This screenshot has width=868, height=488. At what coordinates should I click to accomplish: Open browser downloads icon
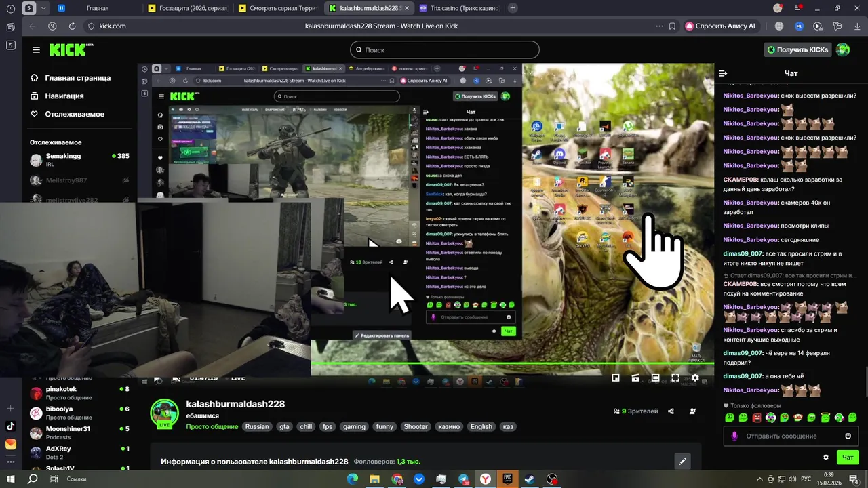(x=856, y=26)
